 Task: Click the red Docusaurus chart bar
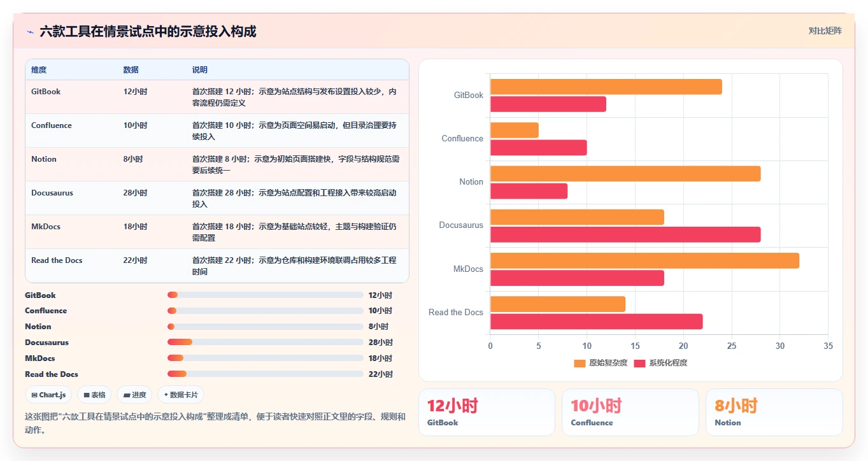point(625,234)
